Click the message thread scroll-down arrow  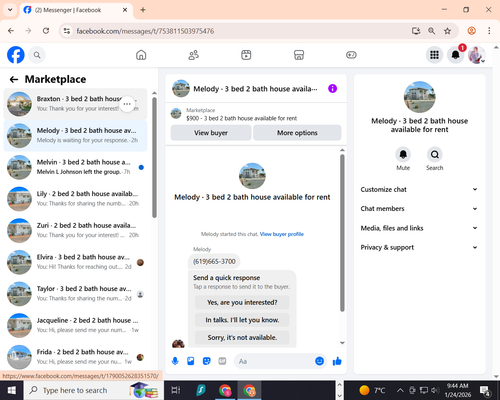(x=342, y=343)
